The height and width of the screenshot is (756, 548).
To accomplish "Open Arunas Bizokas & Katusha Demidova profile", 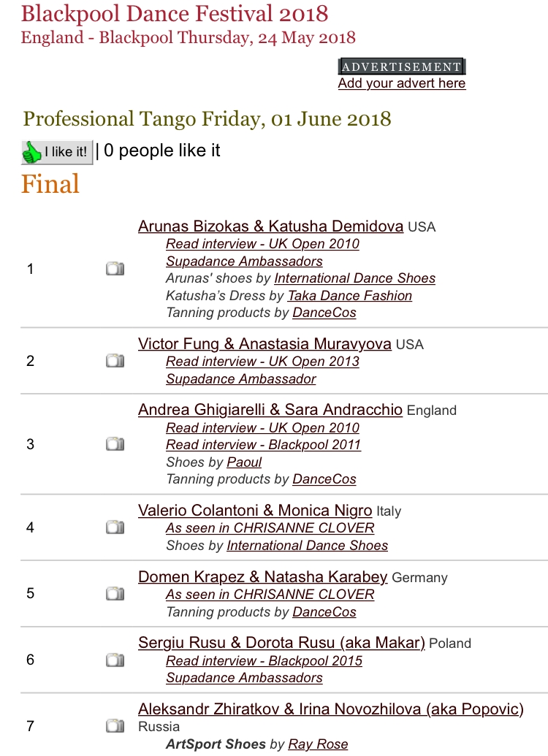I will [270, 226].
